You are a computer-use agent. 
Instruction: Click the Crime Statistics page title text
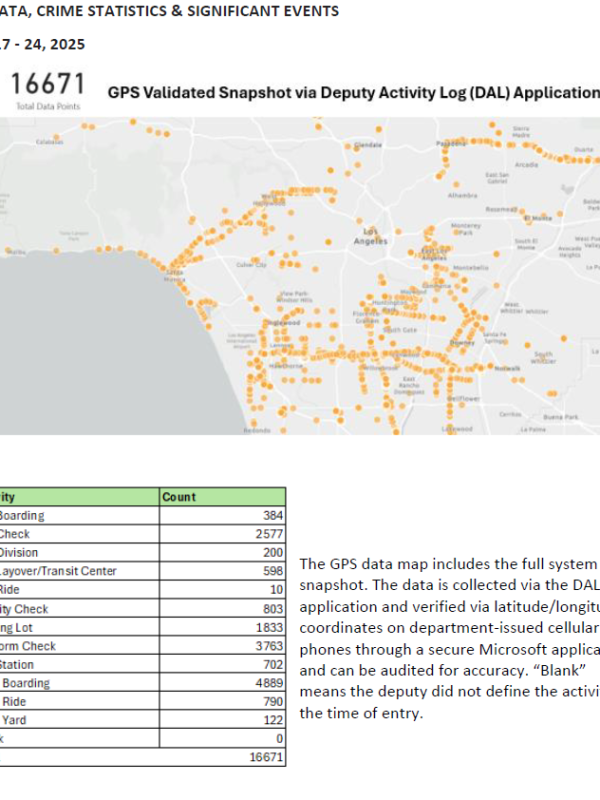pyautogui.click(x=170, y=12)
